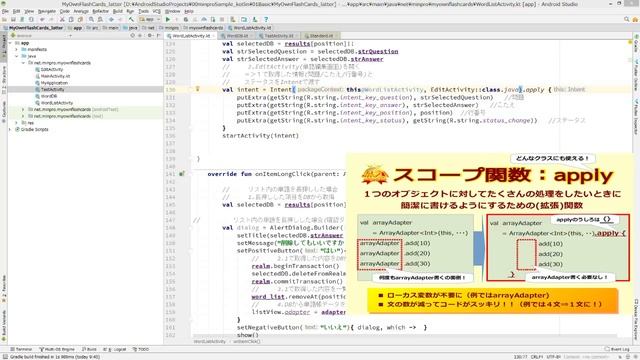The height and width of the screenshot is (360, 640).
Task: Click the CRLF line separator in status bar
Action: [537, 357]
